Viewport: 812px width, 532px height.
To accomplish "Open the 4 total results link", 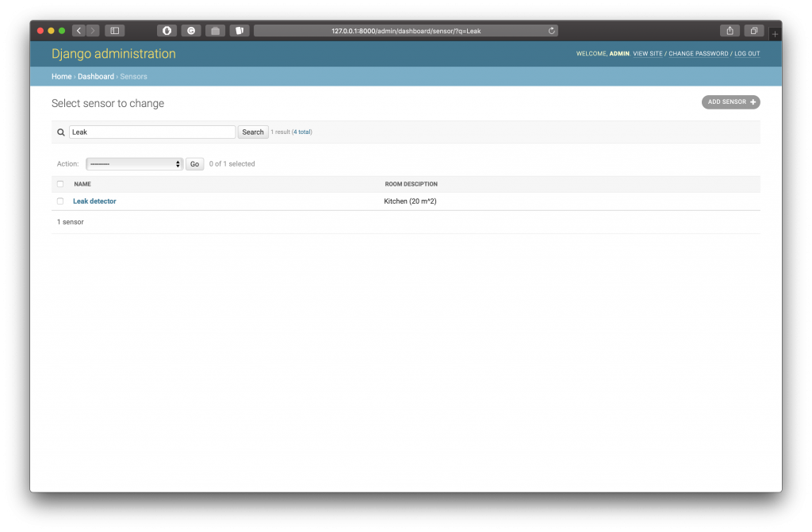I will [x=302, y=132].
